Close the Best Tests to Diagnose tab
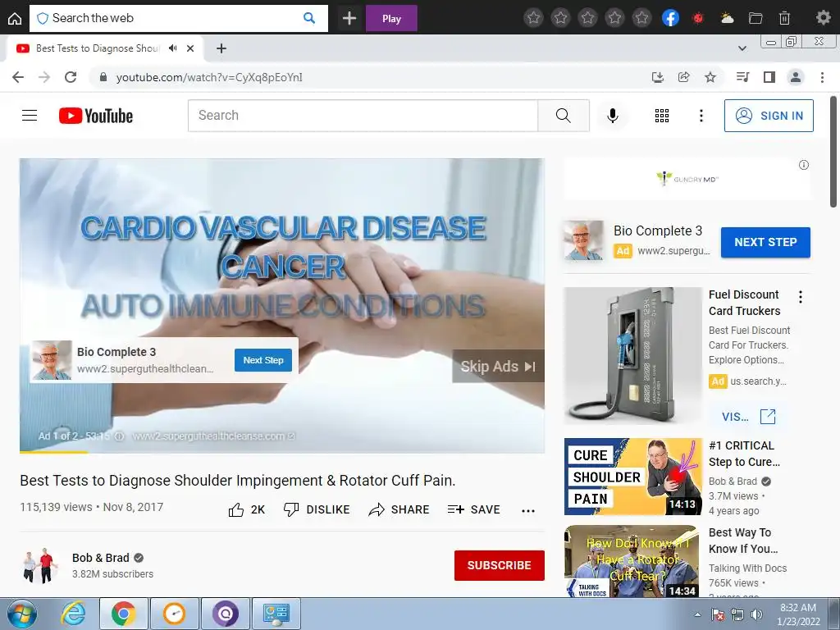Image resolution: width=840 pixels, height=630 pixels. pyautogui.click(x=190, y=48)
